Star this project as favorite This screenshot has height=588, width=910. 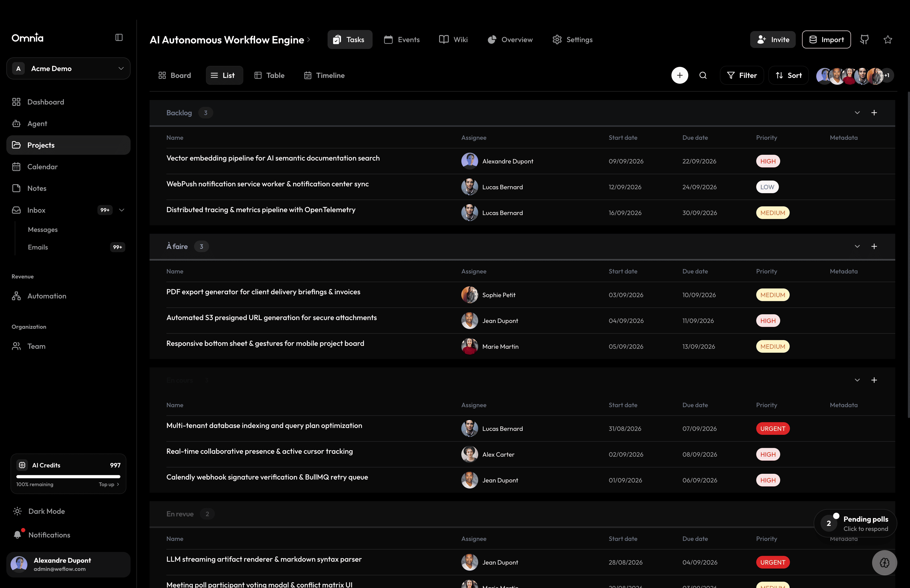coord(888,39)
